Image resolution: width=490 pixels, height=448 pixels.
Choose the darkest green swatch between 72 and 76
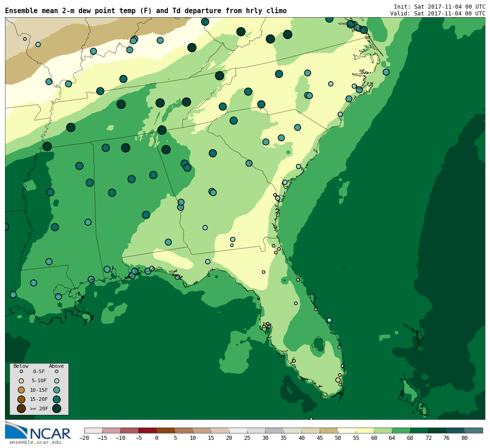(437, 430)
